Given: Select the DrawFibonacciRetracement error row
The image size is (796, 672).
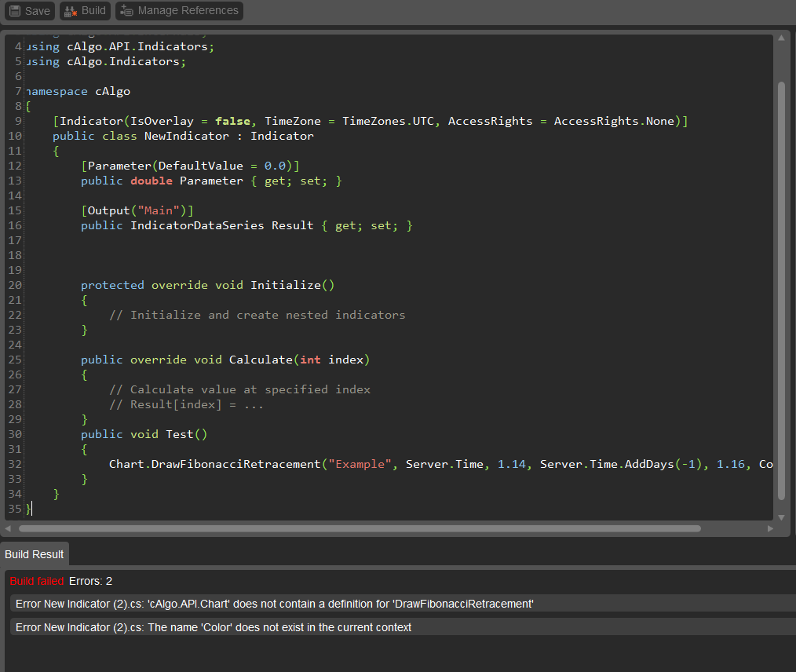Looking at the screenshot, I should point(403,604).
